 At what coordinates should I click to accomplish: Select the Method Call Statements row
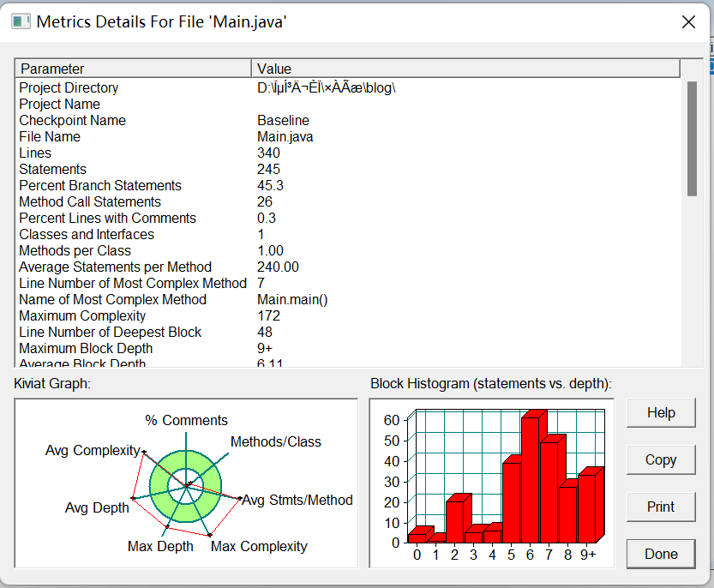click(349, 201)
